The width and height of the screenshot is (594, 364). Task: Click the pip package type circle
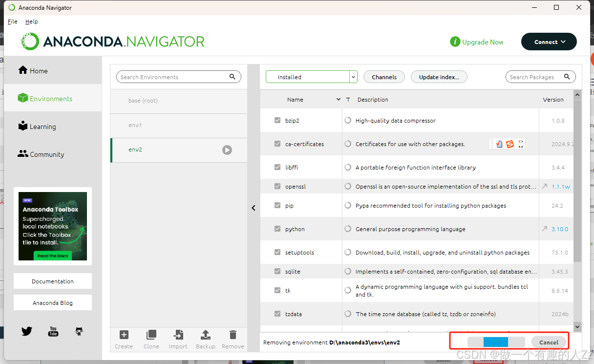[x=348, y=205]
